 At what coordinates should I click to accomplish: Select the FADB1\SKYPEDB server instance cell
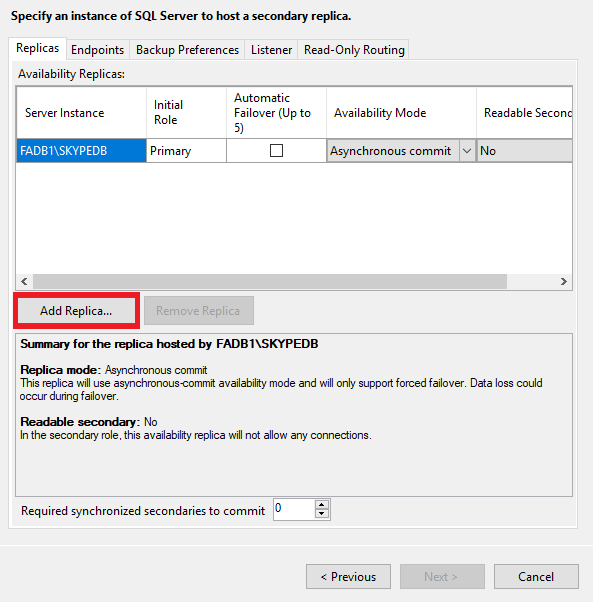click(81, 151)
